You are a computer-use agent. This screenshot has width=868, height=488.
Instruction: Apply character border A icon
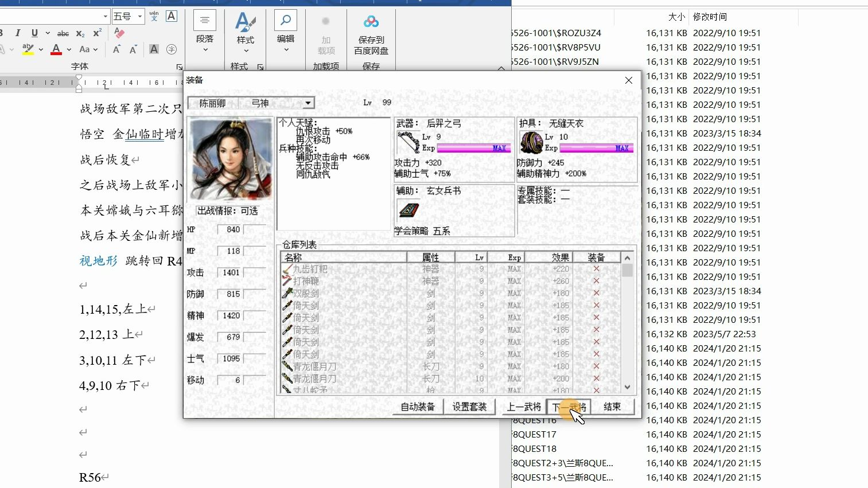point(171,16)
